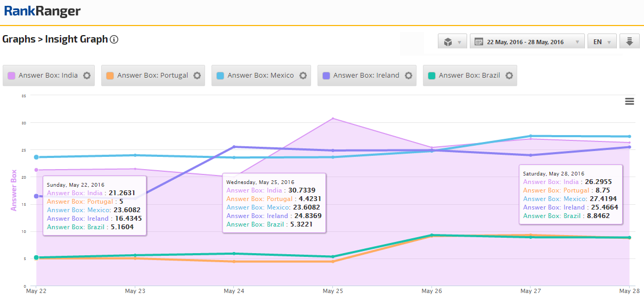644x301 pixels.
Task: Click the Insight Graph info icon
Action: tap(114, 39)
